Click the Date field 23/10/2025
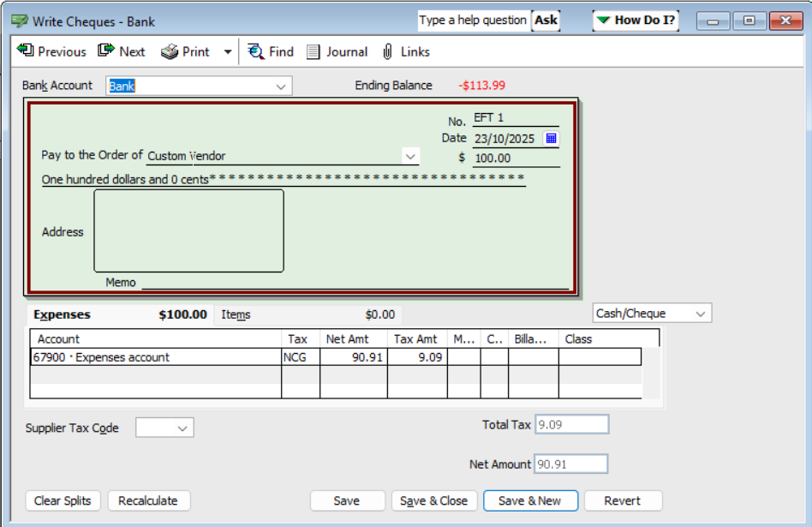812x527 pixels. point(507,139)
